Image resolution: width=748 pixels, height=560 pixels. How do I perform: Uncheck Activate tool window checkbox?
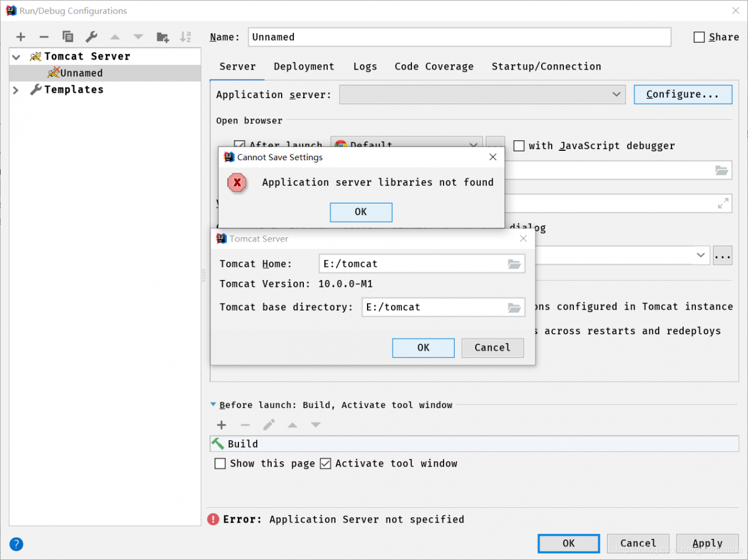[x=325, y=464]
